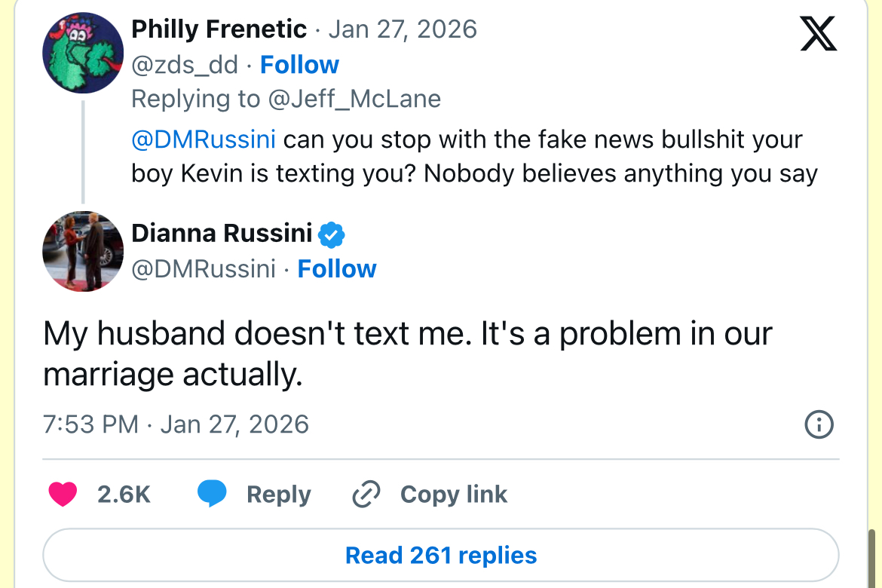Click the chain link icon

tap(366, 495)
